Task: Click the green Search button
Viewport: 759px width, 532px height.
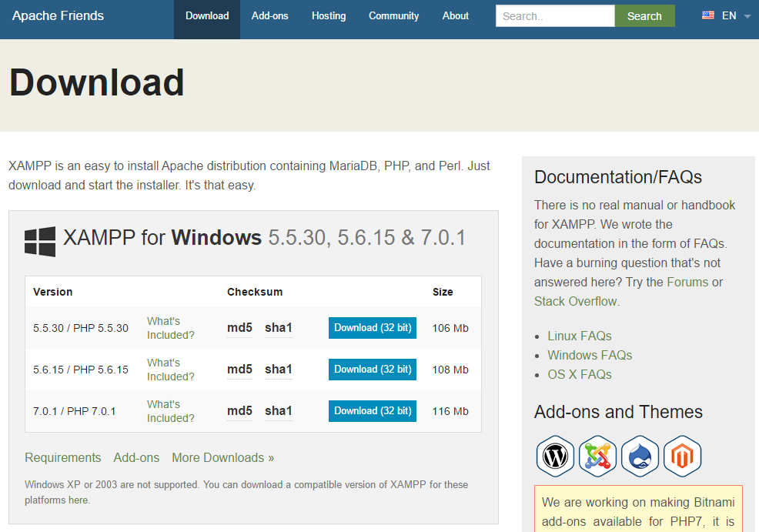Action: (x=644, y=16)
